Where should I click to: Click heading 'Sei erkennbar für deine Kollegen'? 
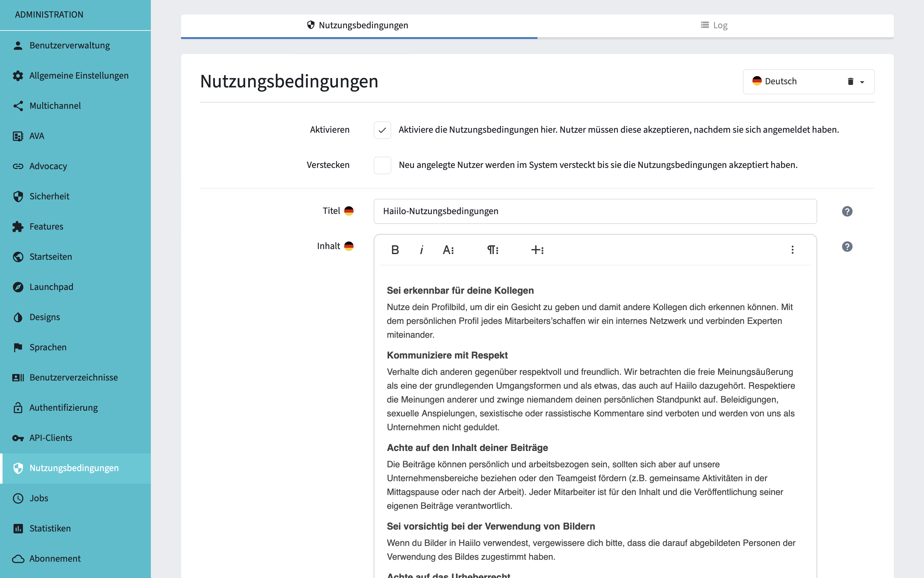460,291
